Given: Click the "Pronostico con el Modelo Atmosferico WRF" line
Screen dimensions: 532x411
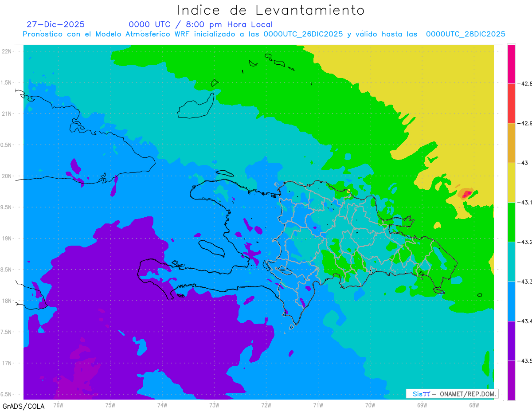Looking at the screenshot, I should click(264, 34).
